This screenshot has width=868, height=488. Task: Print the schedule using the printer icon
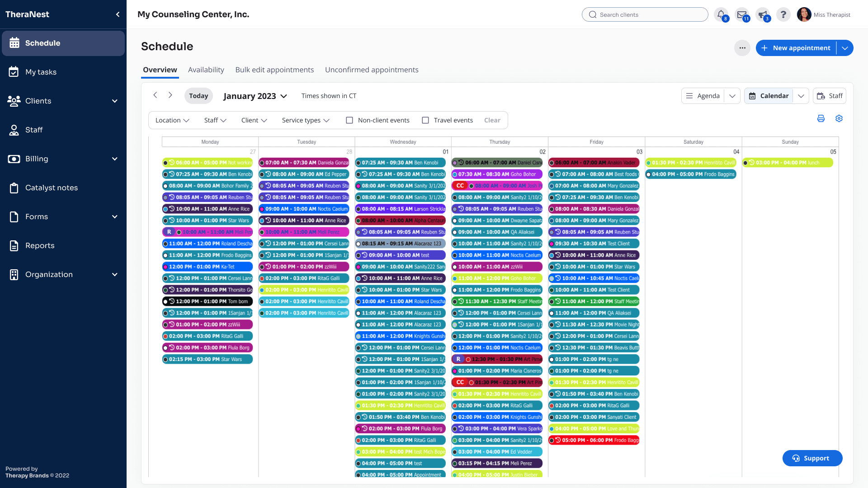coord(821,118)
